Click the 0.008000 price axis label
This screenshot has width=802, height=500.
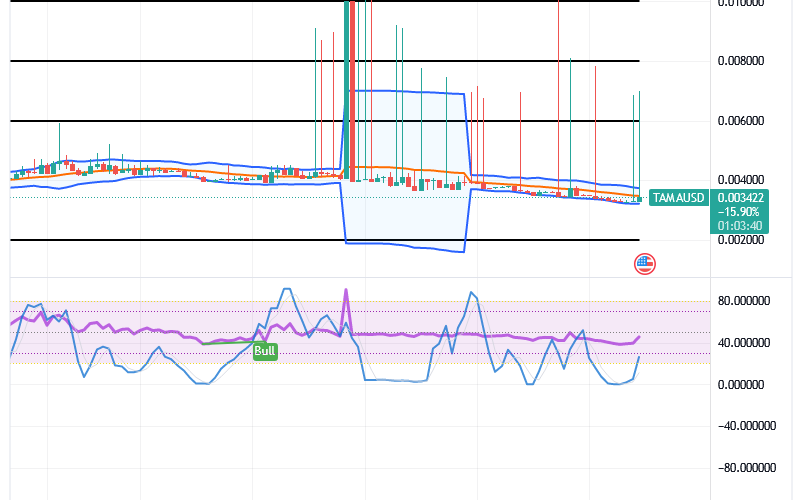pos(741,61)
